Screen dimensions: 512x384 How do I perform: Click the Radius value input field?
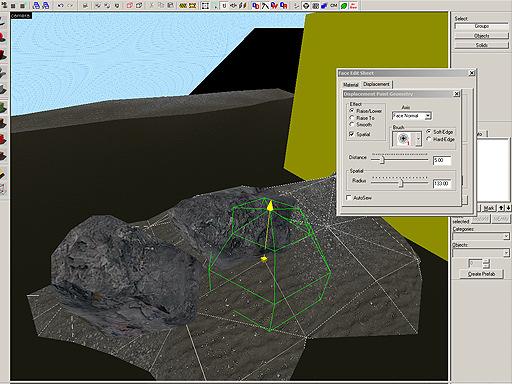(442, 183)
